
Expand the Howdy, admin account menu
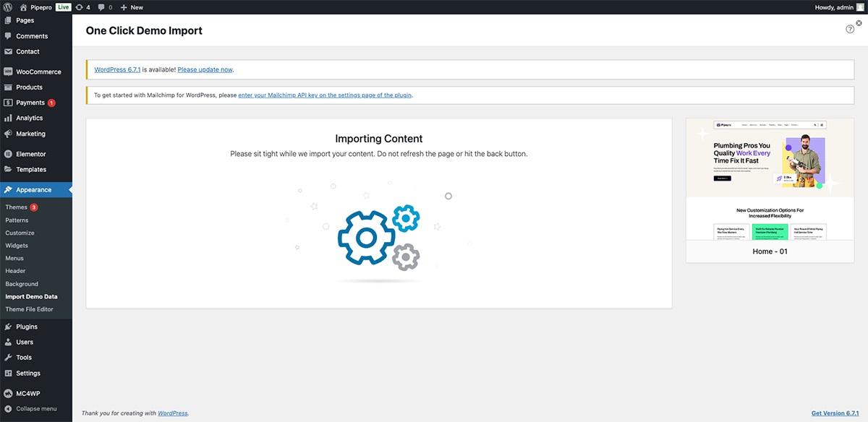[x=838, y=7]
